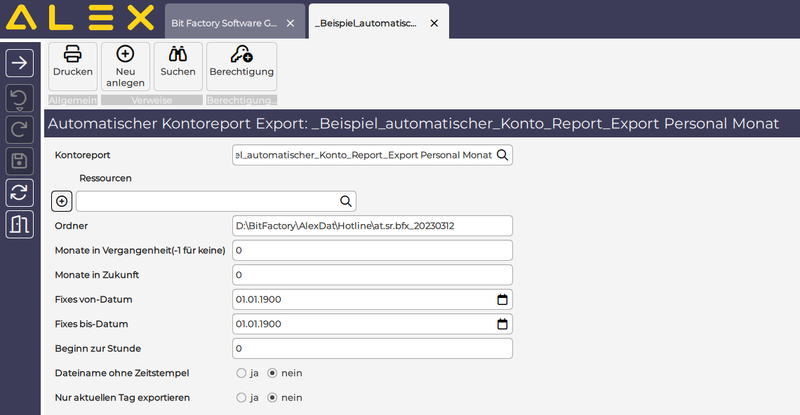Click the Monate in Zukunft field
This screenshot has height=415, width=800.
(370, 275)
